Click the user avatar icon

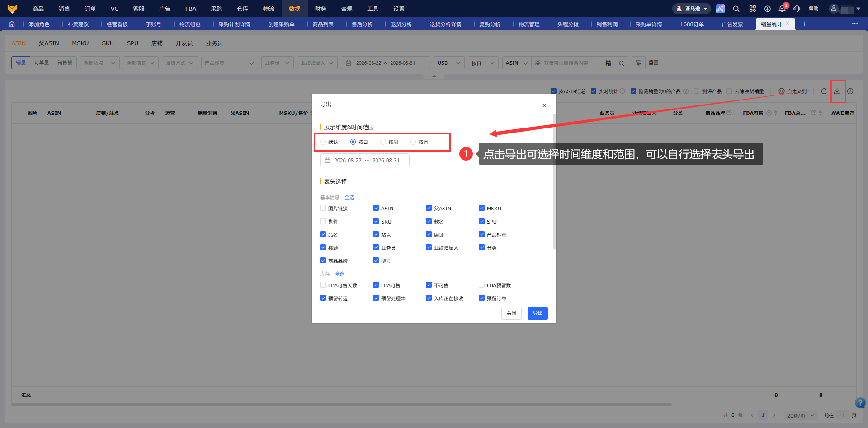tap(834, 9)
